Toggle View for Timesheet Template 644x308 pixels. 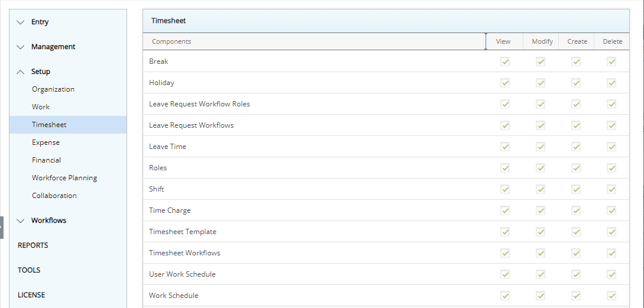tap(505, 232)
